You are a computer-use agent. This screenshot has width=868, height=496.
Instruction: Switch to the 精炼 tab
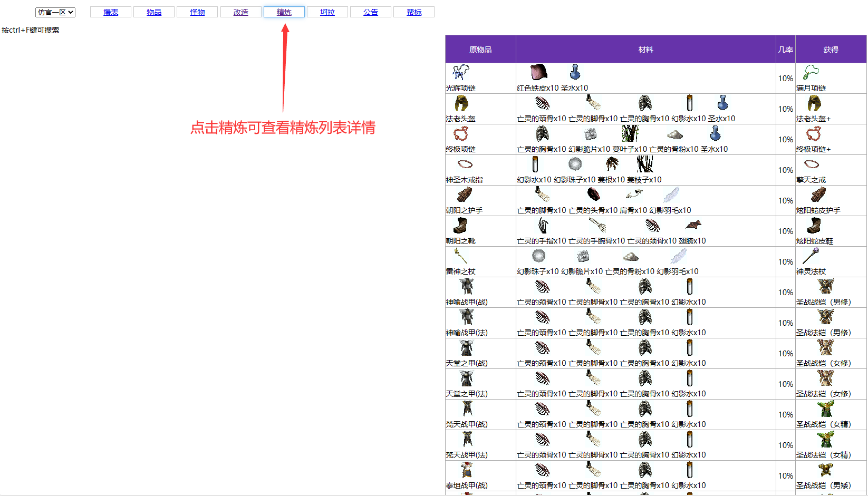[x=284, y=12]
